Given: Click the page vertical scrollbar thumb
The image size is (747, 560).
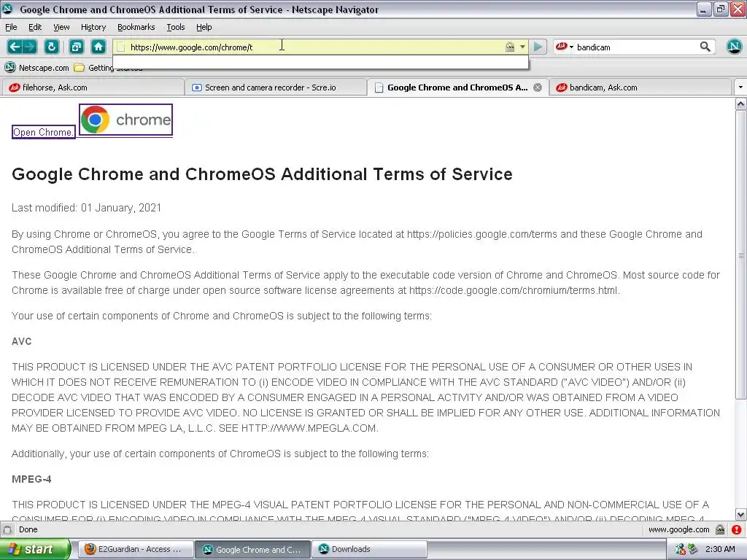Looking at the screenshot, I should [x=741, y=255].
